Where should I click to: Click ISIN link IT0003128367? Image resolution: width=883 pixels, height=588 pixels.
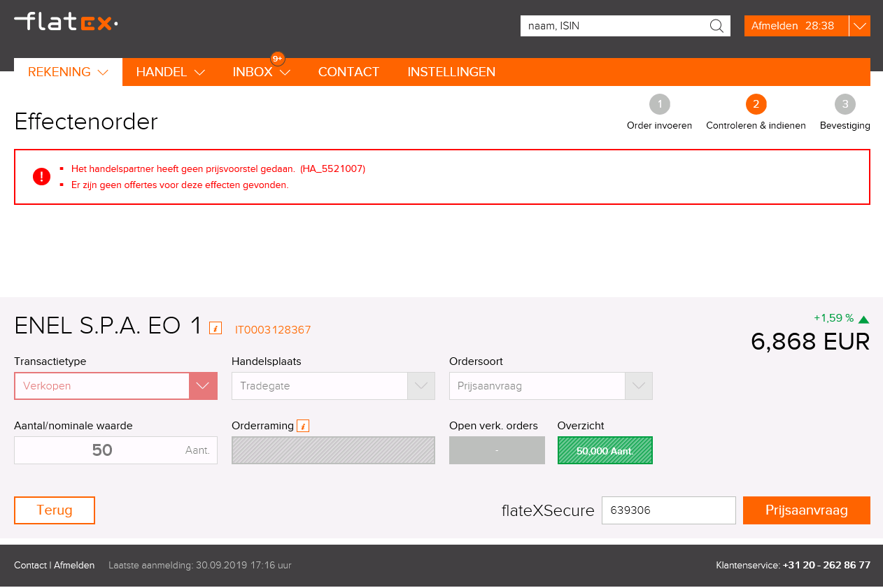(x=273, y=330)
